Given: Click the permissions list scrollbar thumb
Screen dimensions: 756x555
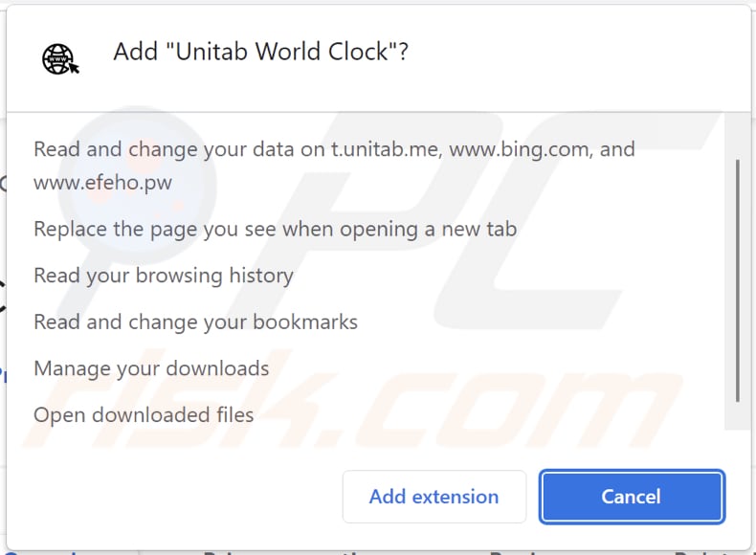Looking at the screenshot, I should pyautogui.click(x=737, y=277).
